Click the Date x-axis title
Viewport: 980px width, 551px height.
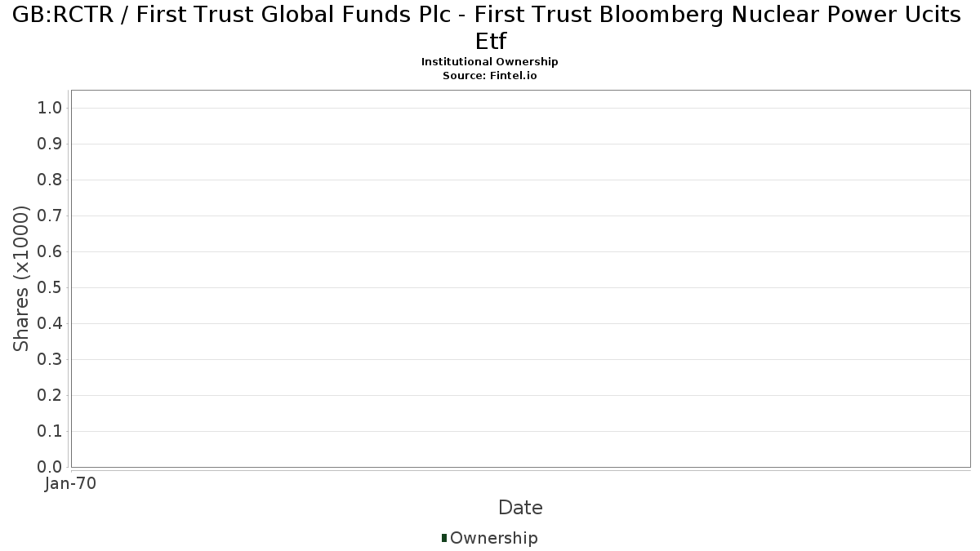pos(520,508)
